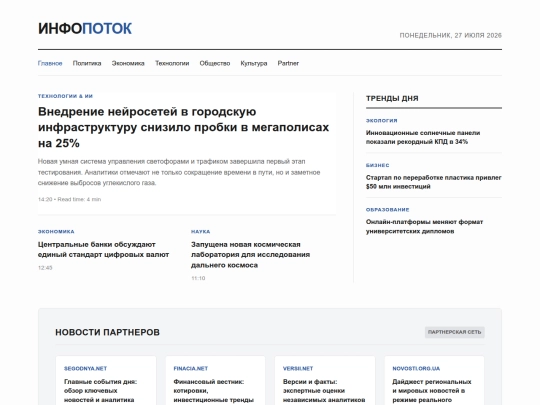Image resolution: width=540 pixels, height=405 pixels.
Task: Open the Культура section
Action: click(254, 63)
